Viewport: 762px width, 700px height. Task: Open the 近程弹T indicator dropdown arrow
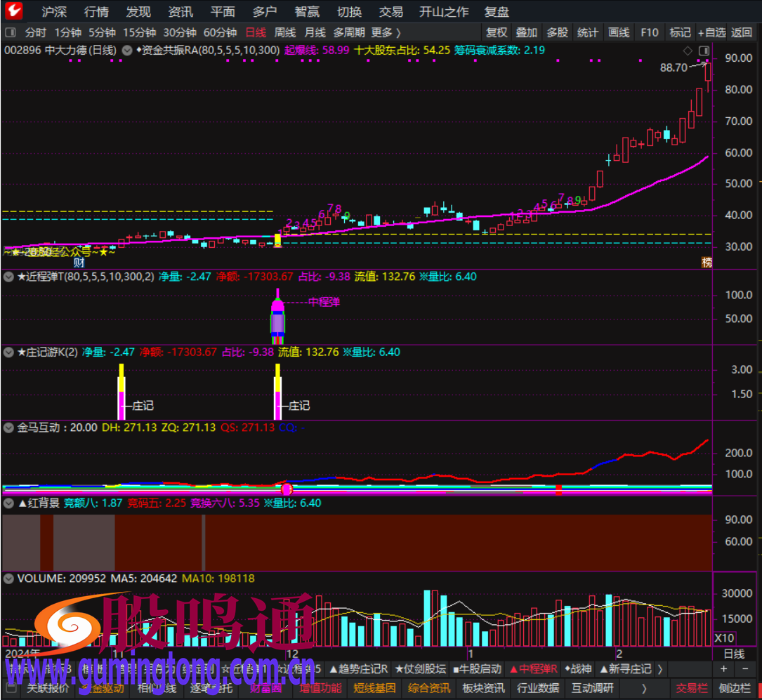pyautogui.click(x=8, y=277)
